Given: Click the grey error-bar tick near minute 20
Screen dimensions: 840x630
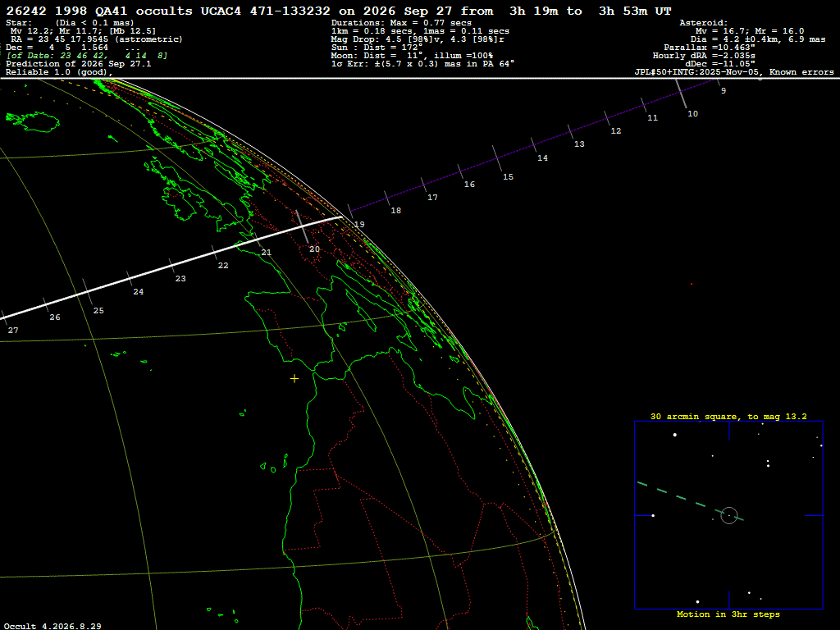Looking at the screenshot, I should click(x=302, y=226).
